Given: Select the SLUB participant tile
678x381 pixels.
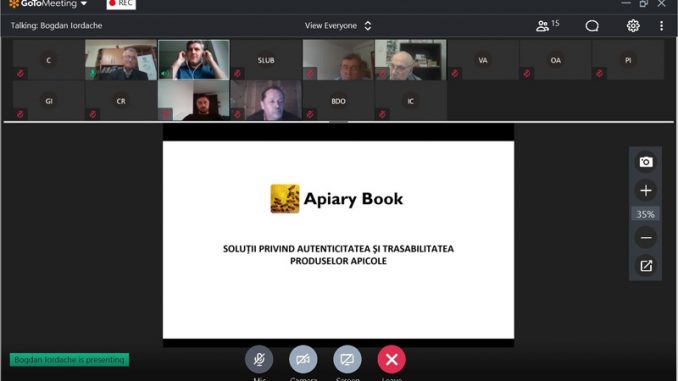Looking at the screenshot, I should [x=266, y=60].
